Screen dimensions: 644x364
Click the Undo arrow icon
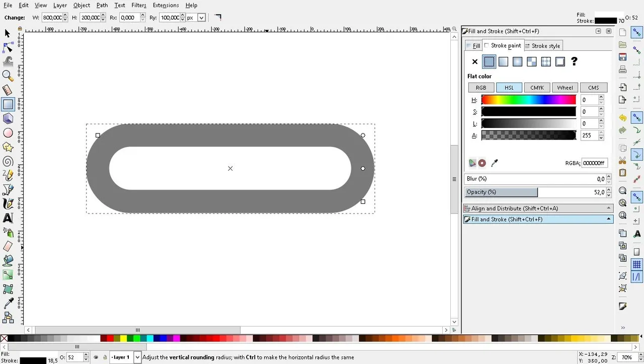[622, 118]
